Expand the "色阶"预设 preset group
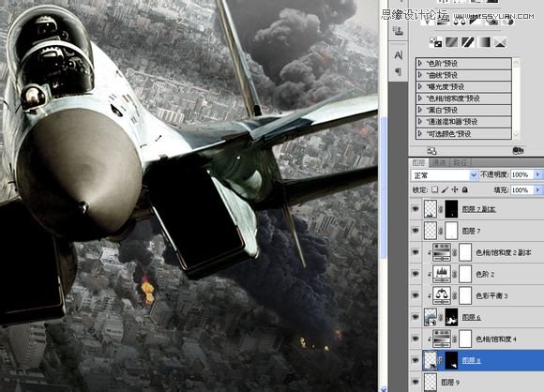Image resolution: width=544 pixels, height=392 pixels. click(463, 64)
